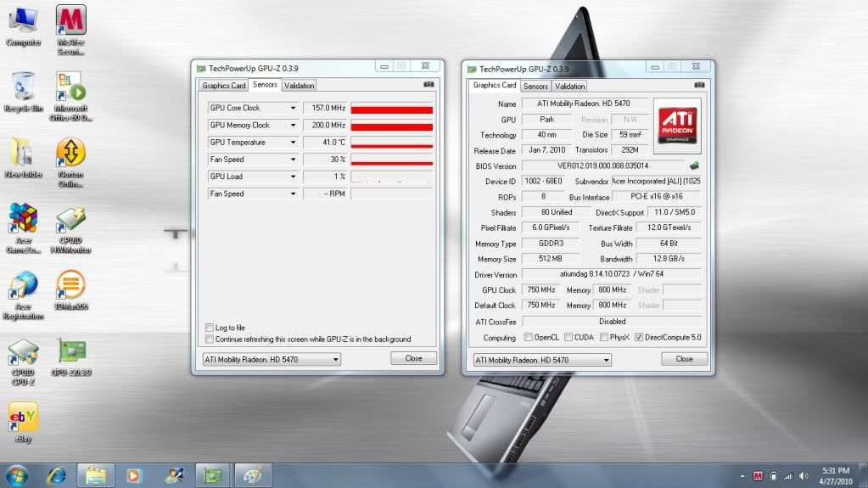Expand the GPU Memory Clock dropdown
This screenshot has height=488, width=868.
click(x=293, y=126)
